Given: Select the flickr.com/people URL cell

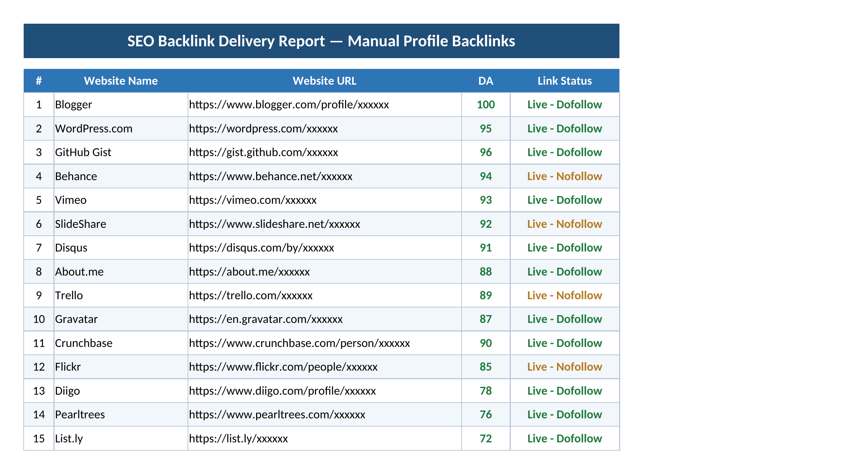Looking at the screenshot, I should pyautogui.click(x=325, y=367).
